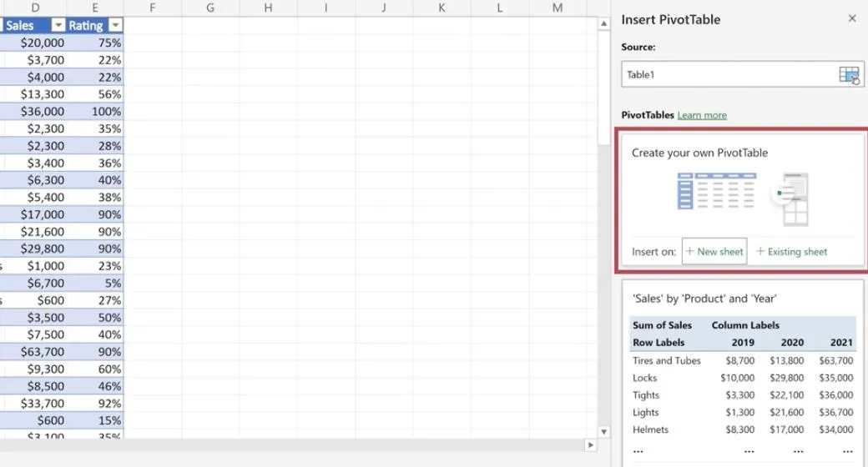Open the Sales column filter dropdown
The width and height of the screenshot is (868, 467).
pos(58,26)
